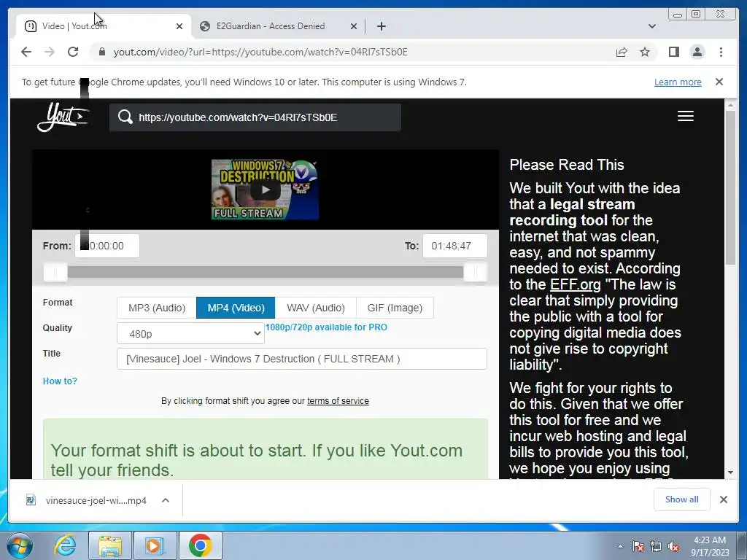Click the volume speaker tray icon

(673, 546)
